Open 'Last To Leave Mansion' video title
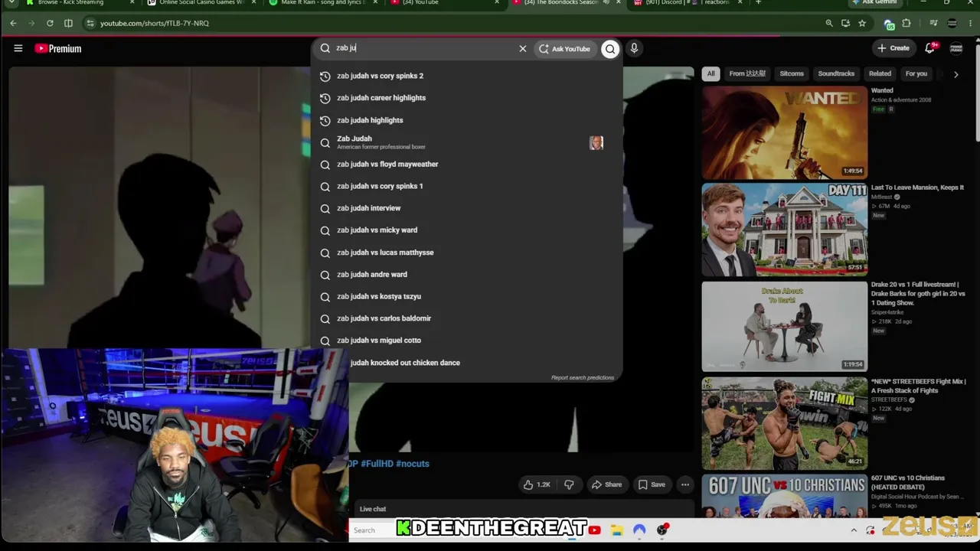Viewport: 980px width, 551px height. pos(917,187)
